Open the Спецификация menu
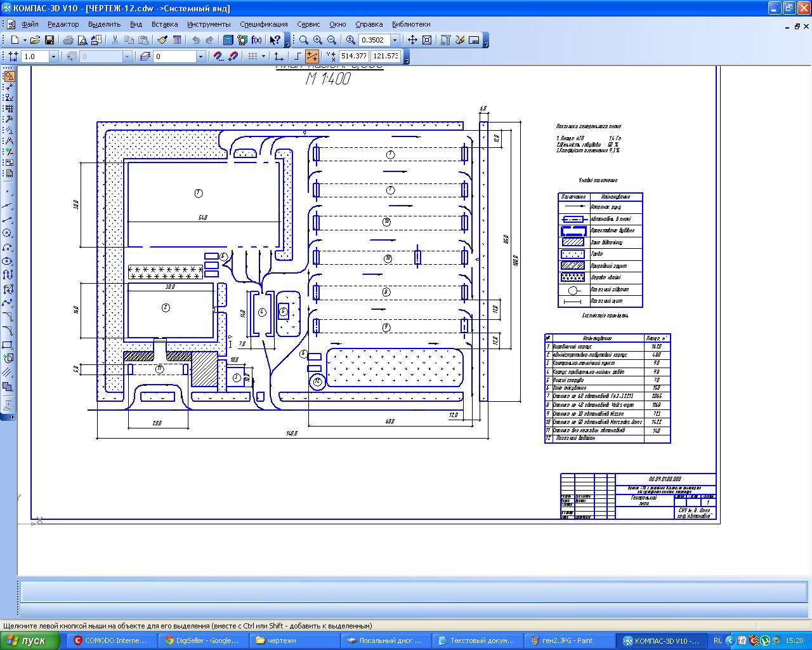 point(263,24)
